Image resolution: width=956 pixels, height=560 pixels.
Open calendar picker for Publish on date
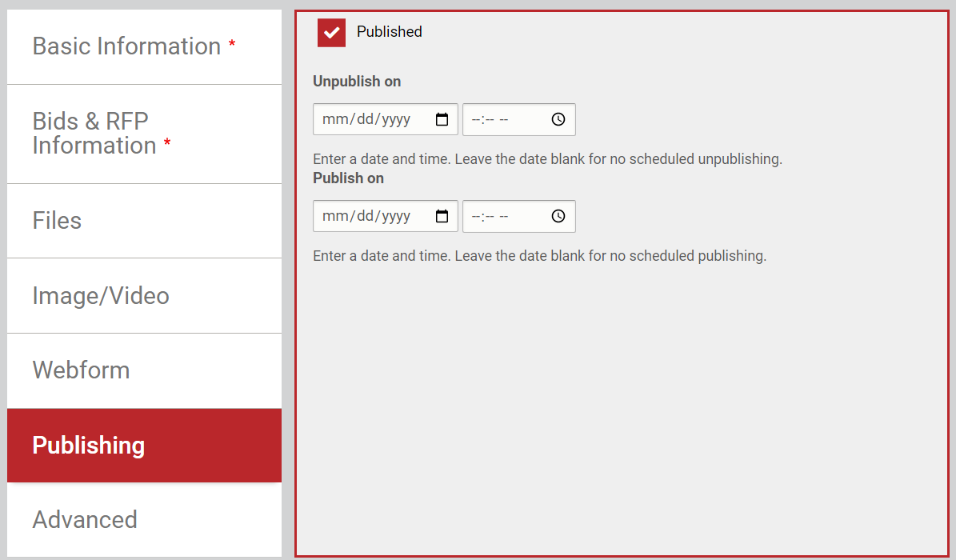pos(442,216)
